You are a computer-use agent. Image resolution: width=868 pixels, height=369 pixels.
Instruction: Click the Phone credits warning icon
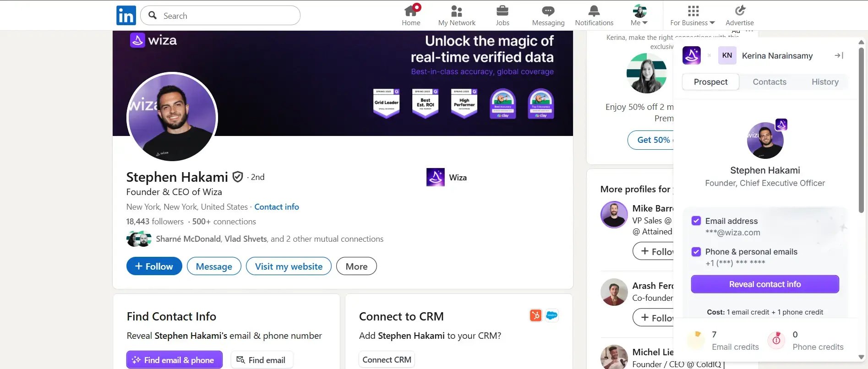pyautogui.click(x=776, y=340)
